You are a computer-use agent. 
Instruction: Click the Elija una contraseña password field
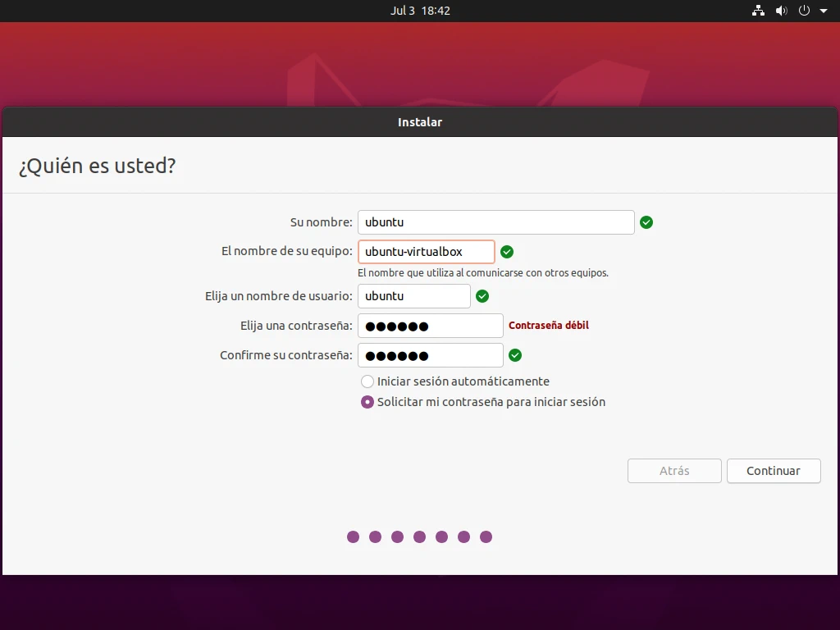(x=430, y=326)
